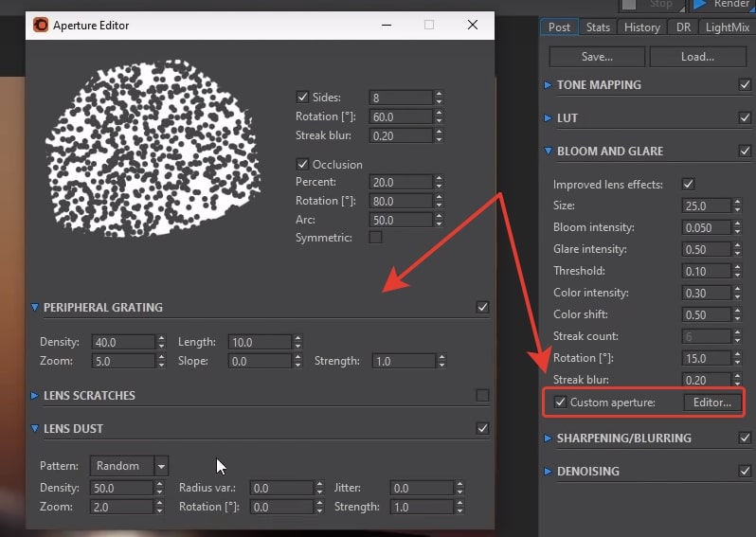756x537 pixels.
Task: Click the Glare intensity input field
Action: pyautogui.click(x=705, y=249)
